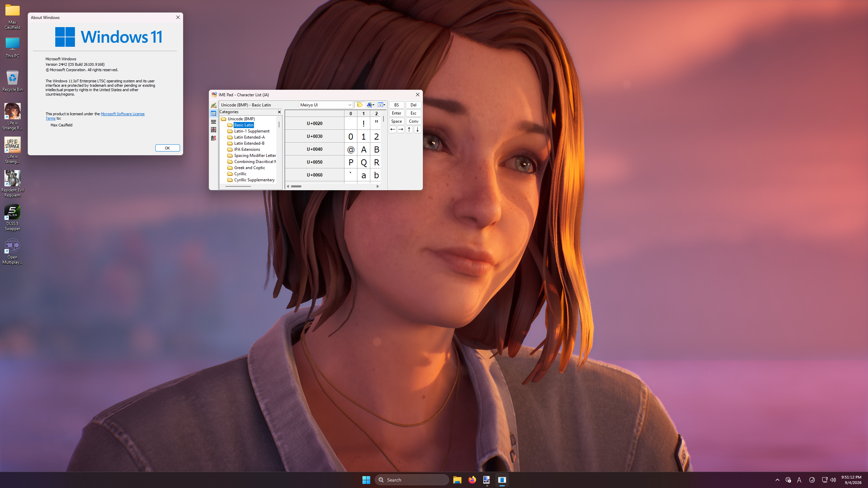Image resolution: width=868 pixels, height=488 pixels.
Task: Open File Explorer from the taskbar
Action: (x=457, y=480)
